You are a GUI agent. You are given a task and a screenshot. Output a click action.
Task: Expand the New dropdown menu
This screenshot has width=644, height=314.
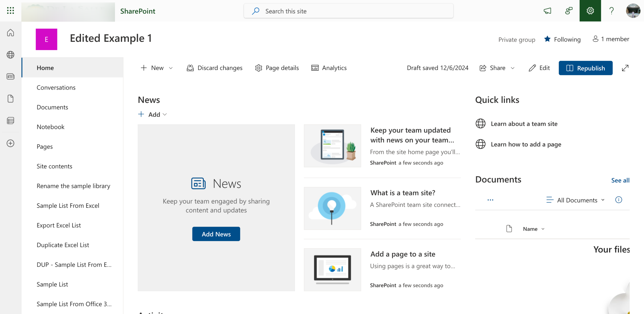click(x=157, y=68)
